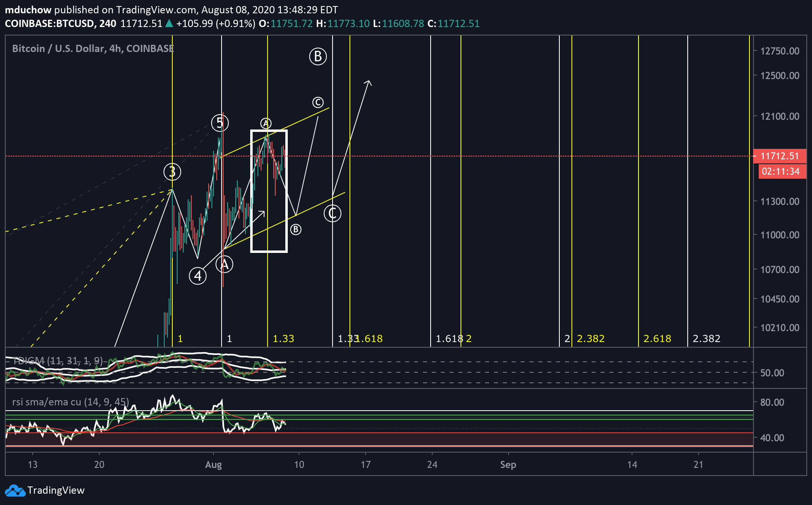Click the 14 date label on time axis
Screen dimensions: 812x505
[x=632, y=465]
